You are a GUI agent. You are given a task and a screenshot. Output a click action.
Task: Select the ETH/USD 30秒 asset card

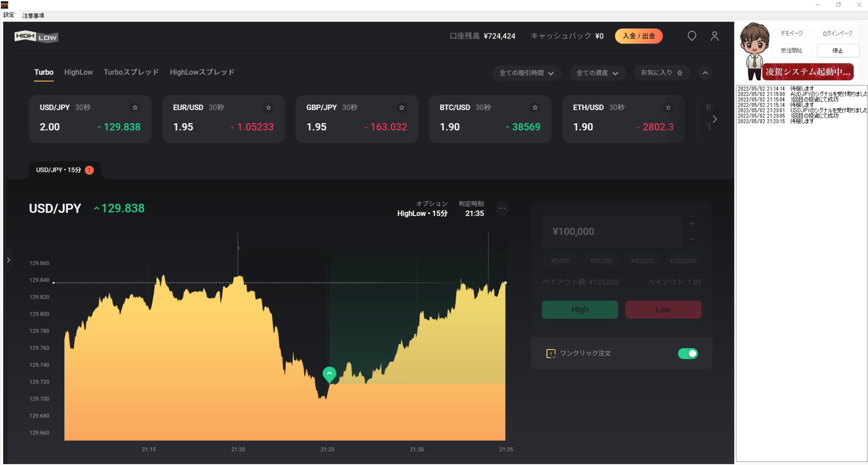[x=624, y=119]
